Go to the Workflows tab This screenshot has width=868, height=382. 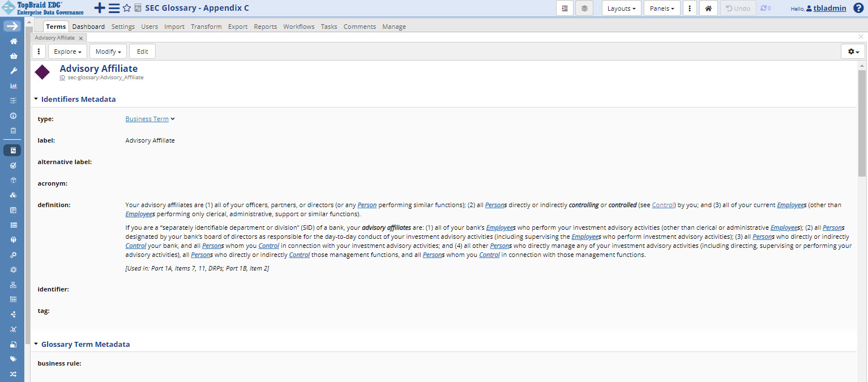pyautogui.click(x=298, y=27)
